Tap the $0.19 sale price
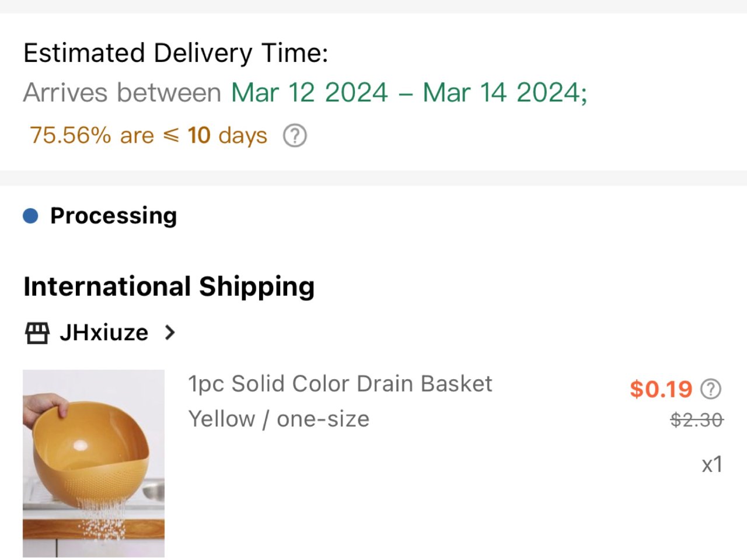Viewport: 747px width, 560px height. tap(661, 389)
